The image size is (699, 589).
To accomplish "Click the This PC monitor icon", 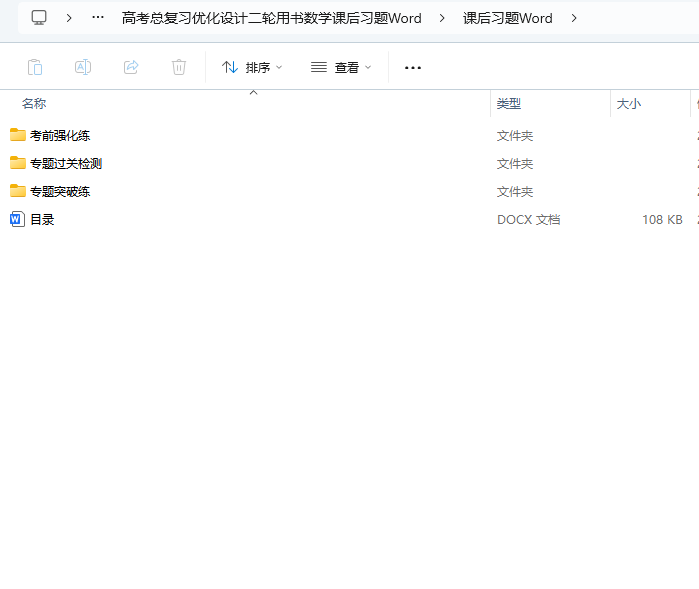I will (x=39, y=18).
